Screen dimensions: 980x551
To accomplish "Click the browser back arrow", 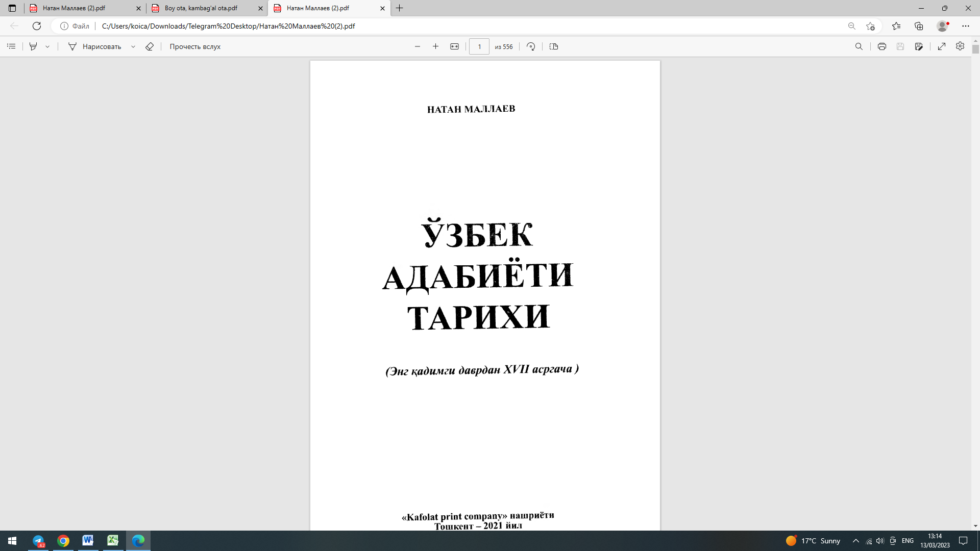I will click(14, 26).
